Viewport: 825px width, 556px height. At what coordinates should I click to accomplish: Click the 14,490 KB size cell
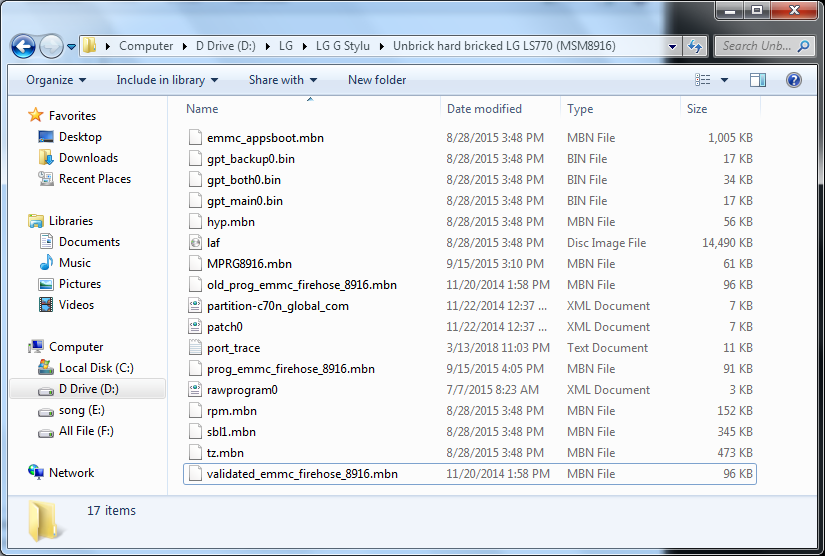coord(727,242)
